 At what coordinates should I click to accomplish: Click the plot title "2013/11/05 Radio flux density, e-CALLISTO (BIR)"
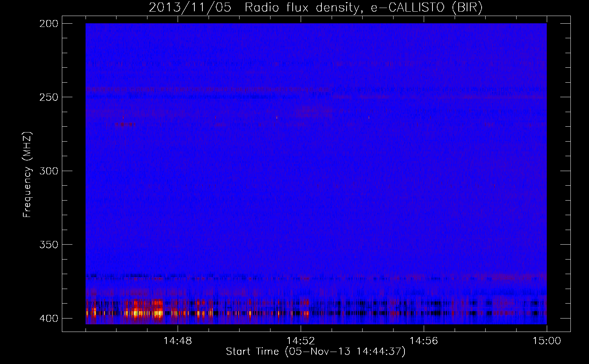point(316,7)
